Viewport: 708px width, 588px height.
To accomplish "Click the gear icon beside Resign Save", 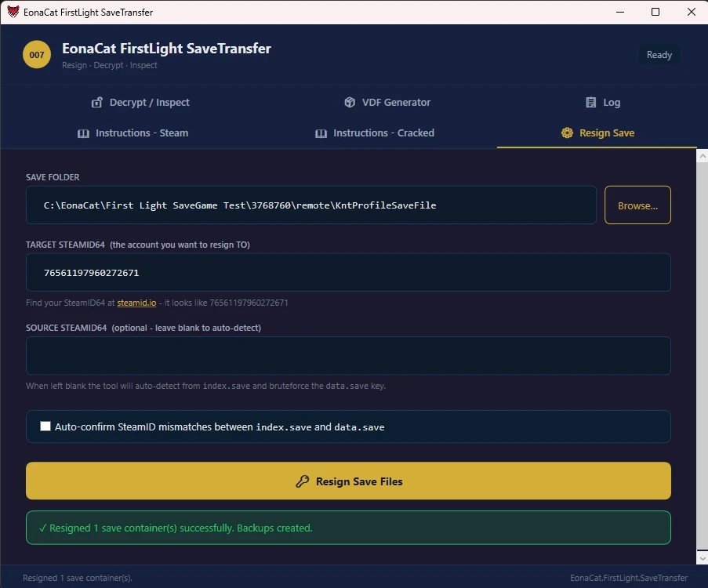I will point(567,132).
